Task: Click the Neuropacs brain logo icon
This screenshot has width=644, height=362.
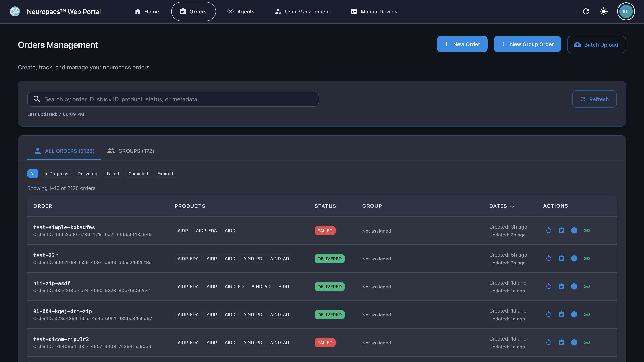Action: pyautogui.click(x=15, y=12)
